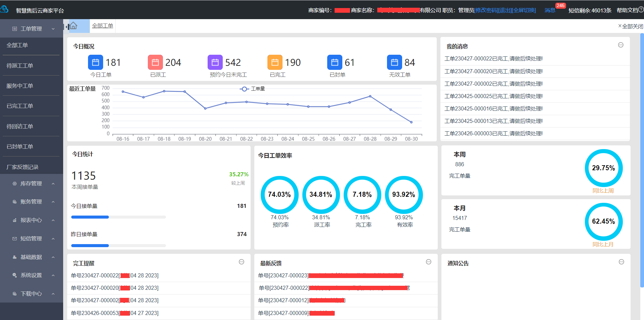Click the 今日接单量 progress bar

click(118, 217)
